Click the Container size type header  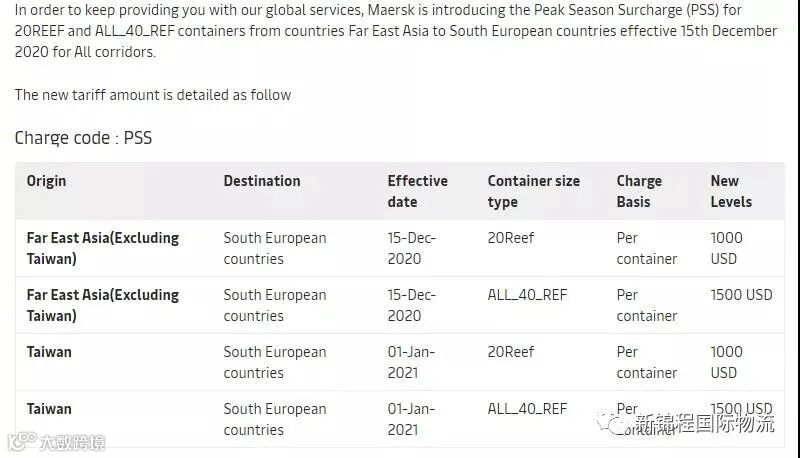[x=533, y=191]
